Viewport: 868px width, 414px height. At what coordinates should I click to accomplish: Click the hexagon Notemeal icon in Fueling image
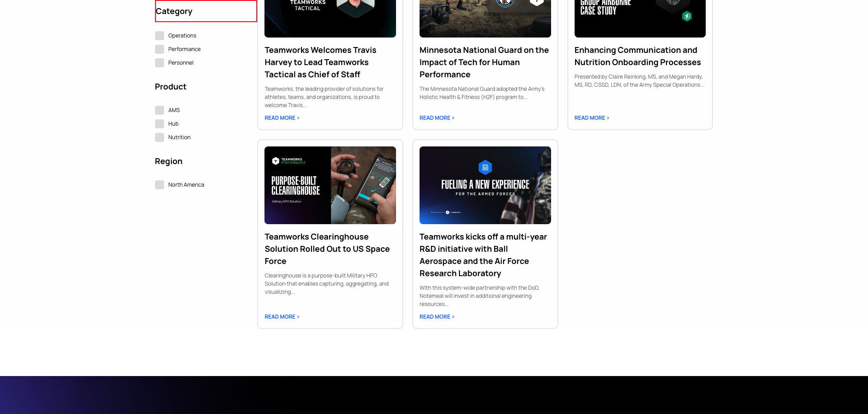tap(485, 167)
